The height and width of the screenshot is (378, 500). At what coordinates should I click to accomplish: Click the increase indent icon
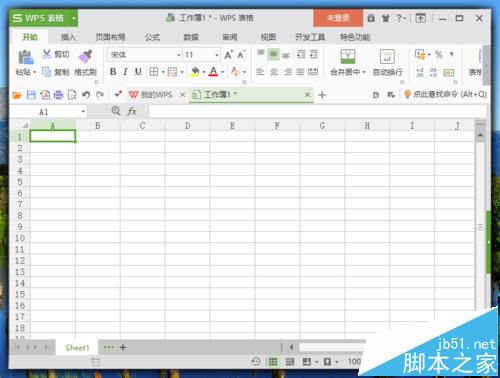point(314,54)
